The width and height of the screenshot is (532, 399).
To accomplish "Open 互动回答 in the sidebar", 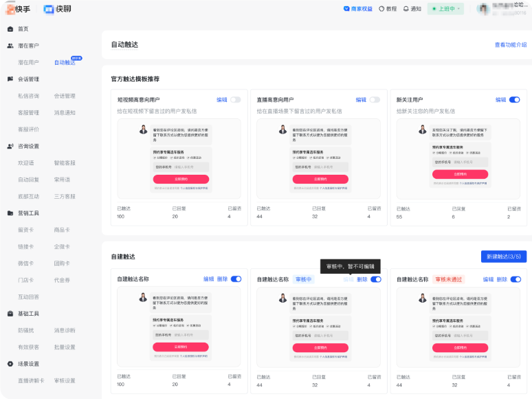I will [x=28, y=296].
